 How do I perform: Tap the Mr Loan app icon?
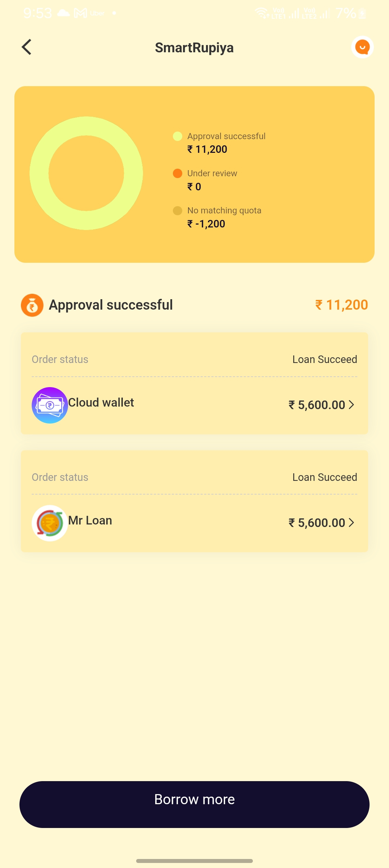click(x=50, y=523)
